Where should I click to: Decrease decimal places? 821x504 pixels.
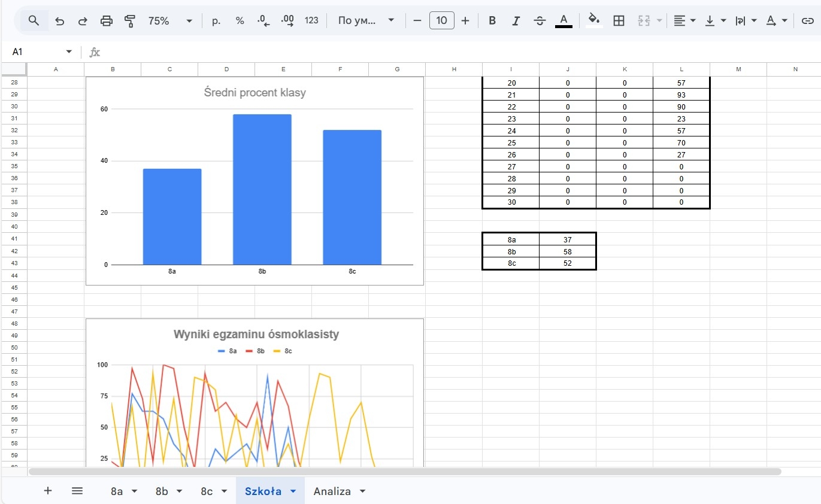coord(263,21)
